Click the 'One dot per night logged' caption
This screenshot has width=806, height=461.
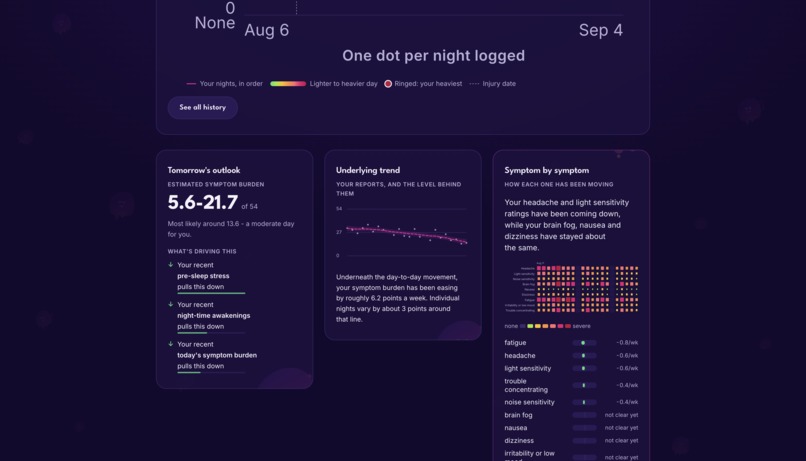433,56
